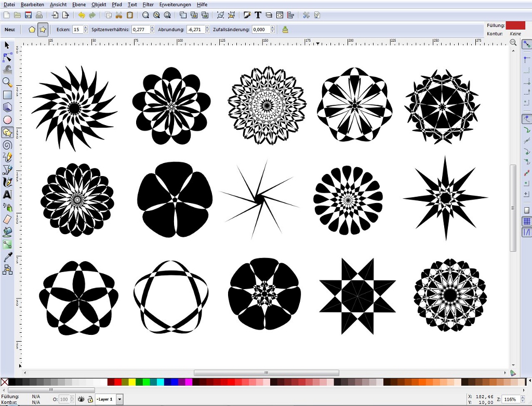Select the Zoom magnifier tool
This screenshot has width=532, height=406.
(7, 82)
